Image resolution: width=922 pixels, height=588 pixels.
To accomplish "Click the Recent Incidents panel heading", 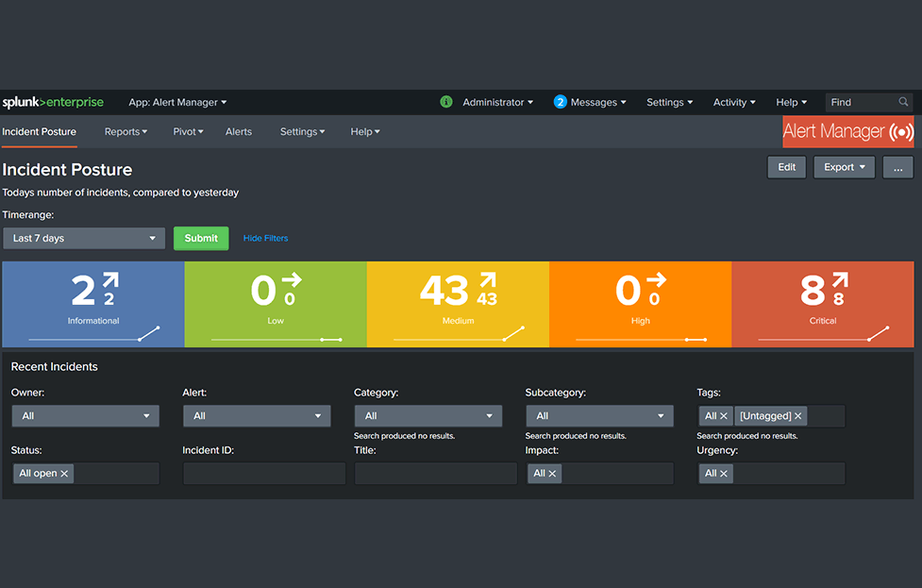I will [55, 367].
